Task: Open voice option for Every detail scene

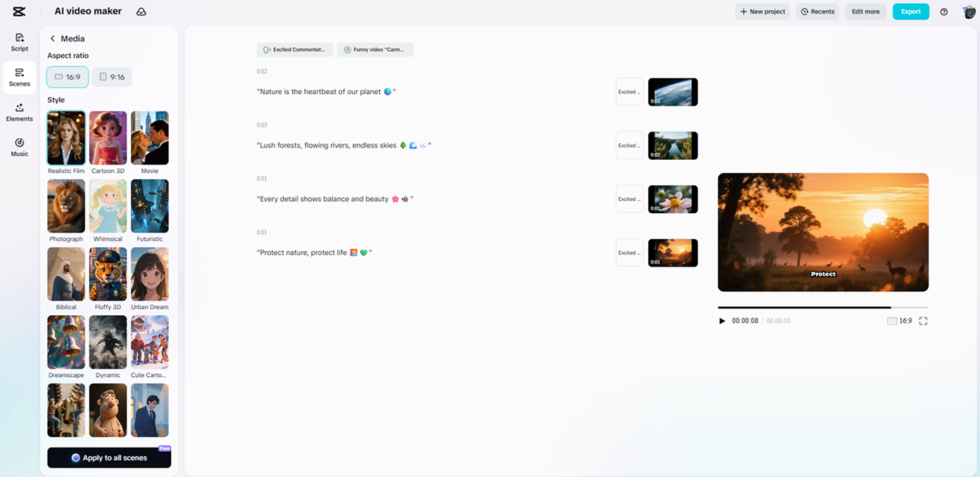Action: click(x=629, y=199)
